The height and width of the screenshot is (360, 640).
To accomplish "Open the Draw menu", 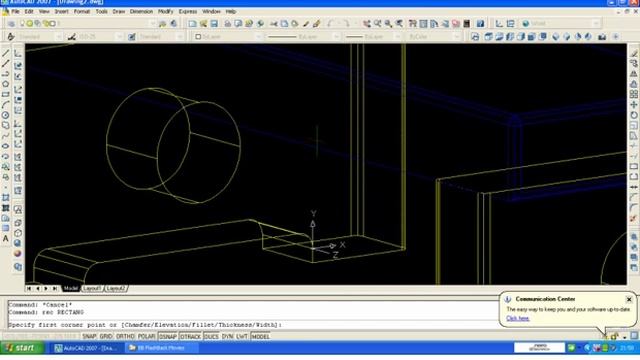I will tap(119, 11).
